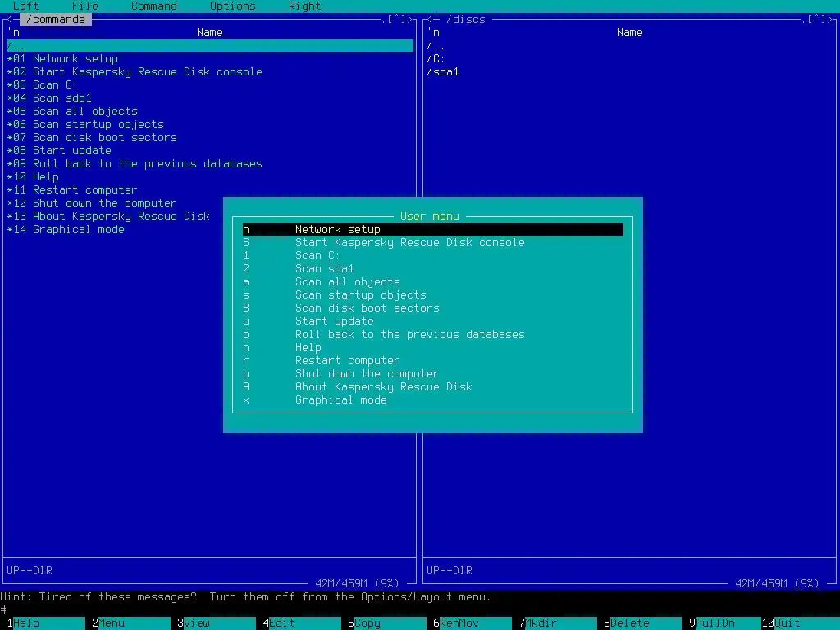Screen dimensions: 840x630
Task: Select *11 Restart computer in left panel
Action: (x=209, y=190)
